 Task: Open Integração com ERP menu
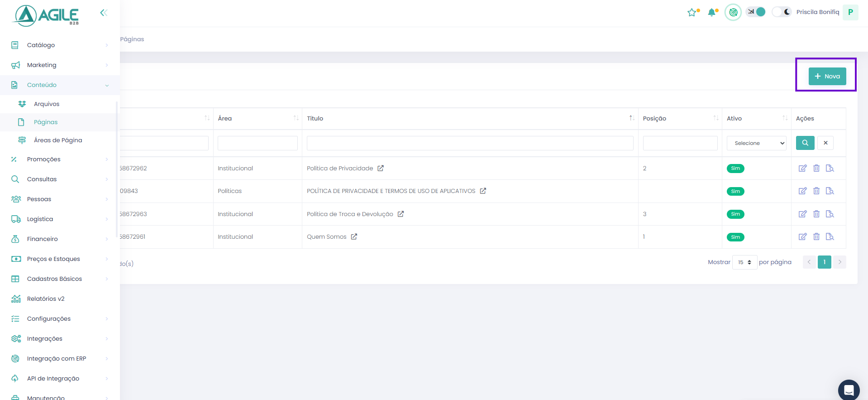60,358
